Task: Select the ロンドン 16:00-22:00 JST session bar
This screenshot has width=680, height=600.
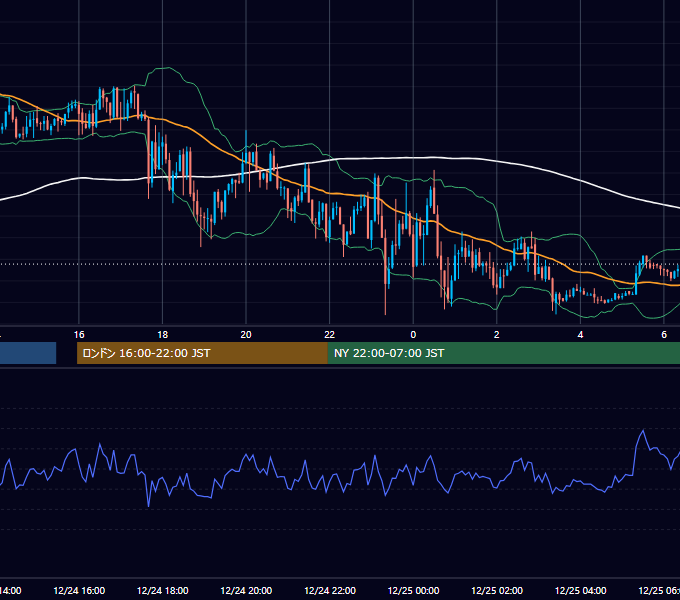Action: pyautogui.click(x=202, y=353)
